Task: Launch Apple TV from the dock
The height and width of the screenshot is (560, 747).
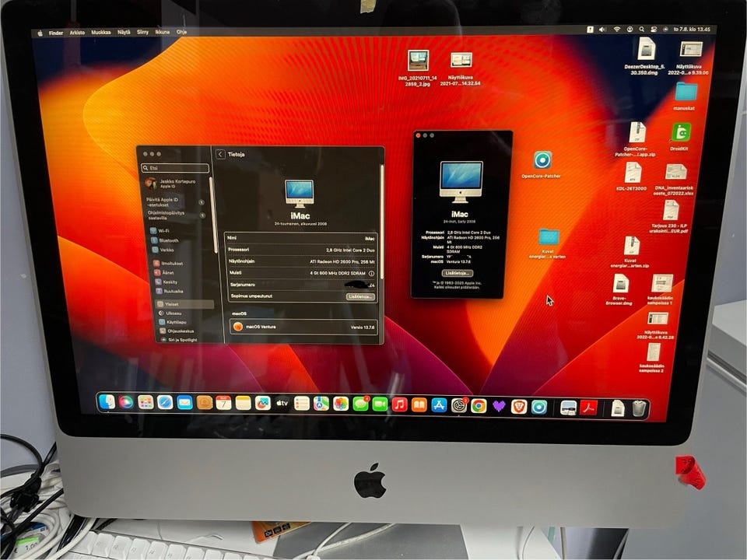Action: [x=282, y=404]
